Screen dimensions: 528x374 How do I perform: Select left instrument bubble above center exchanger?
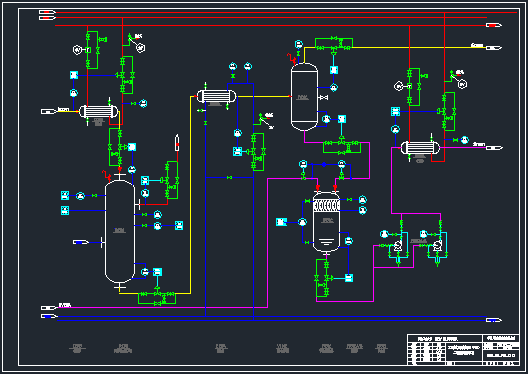click(233, 66)
